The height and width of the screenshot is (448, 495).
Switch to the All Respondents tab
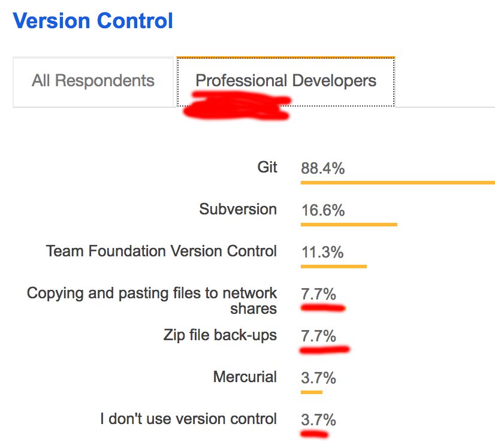pos(93,81)
